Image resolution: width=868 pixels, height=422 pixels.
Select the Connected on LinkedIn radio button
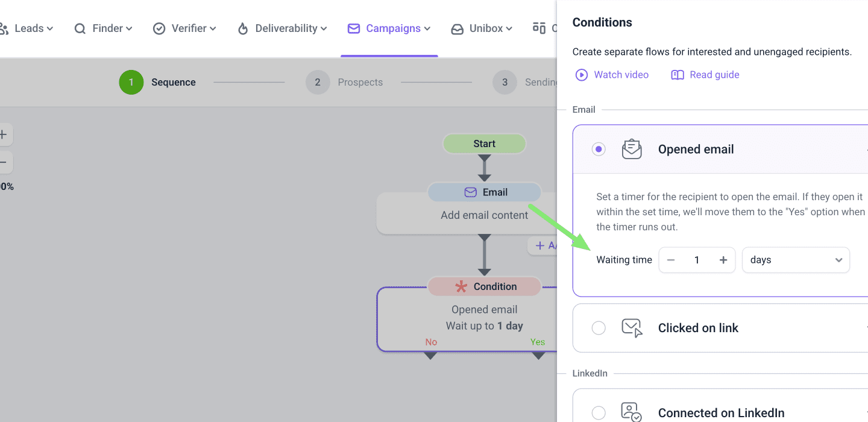pos(599,413)
